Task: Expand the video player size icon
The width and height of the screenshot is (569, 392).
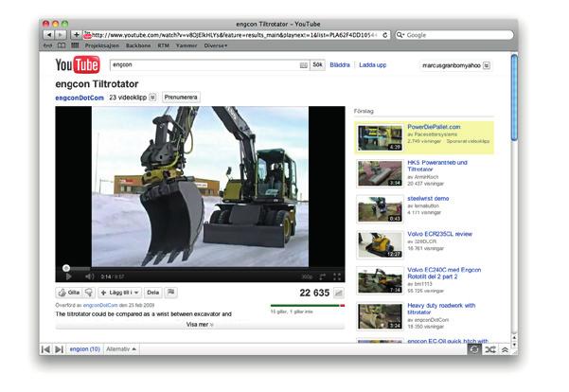Action: (x=323, y=276)
